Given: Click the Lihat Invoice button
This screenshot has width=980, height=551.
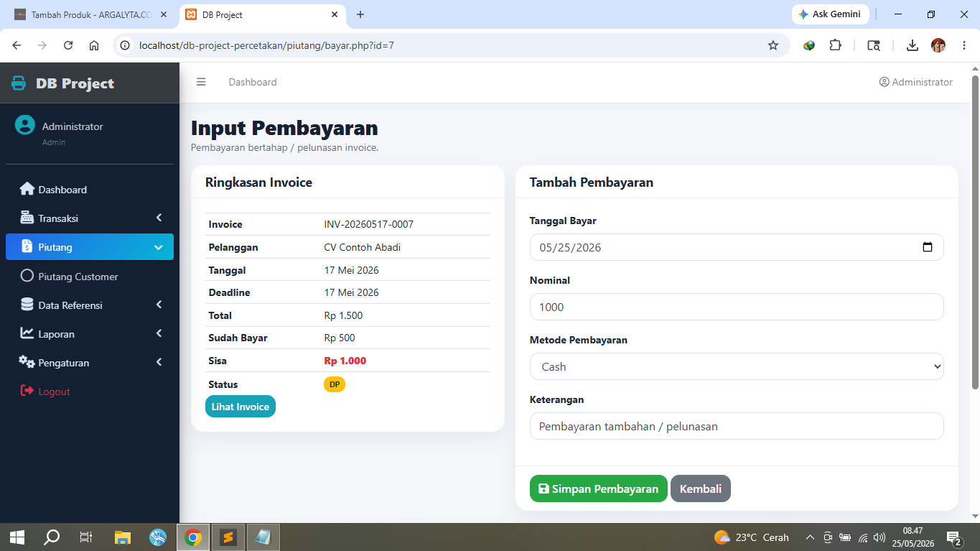Looking at the screenshot, I should tap(241, 407).
